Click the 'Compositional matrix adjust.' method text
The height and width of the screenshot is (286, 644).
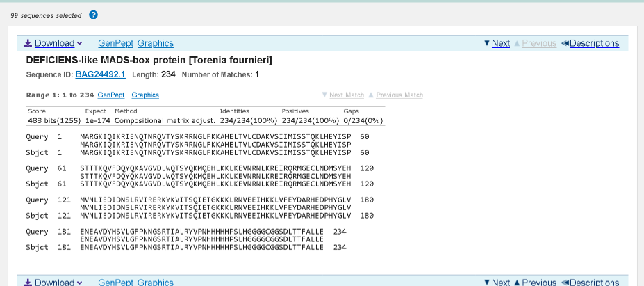165,121
